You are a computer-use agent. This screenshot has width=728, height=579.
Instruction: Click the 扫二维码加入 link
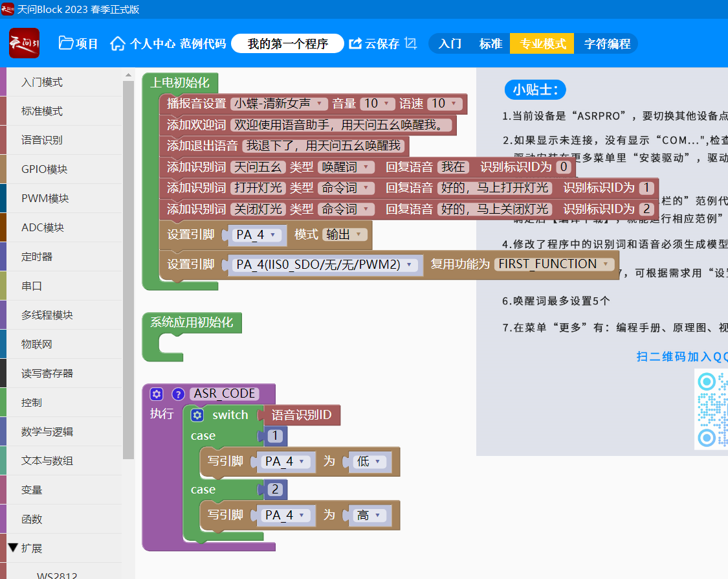pos(681,357)
